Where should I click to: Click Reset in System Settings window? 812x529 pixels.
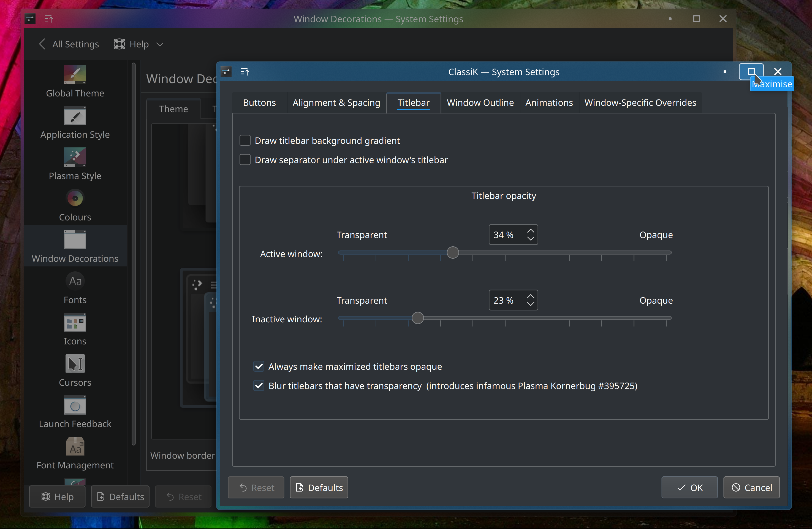pyautogui.click(x=183, y=496)
